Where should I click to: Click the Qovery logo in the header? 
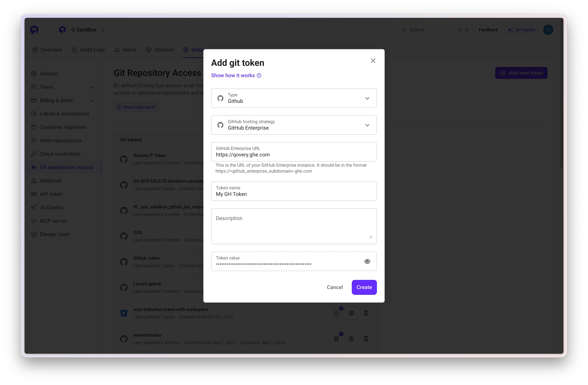(x=34, y=30)
